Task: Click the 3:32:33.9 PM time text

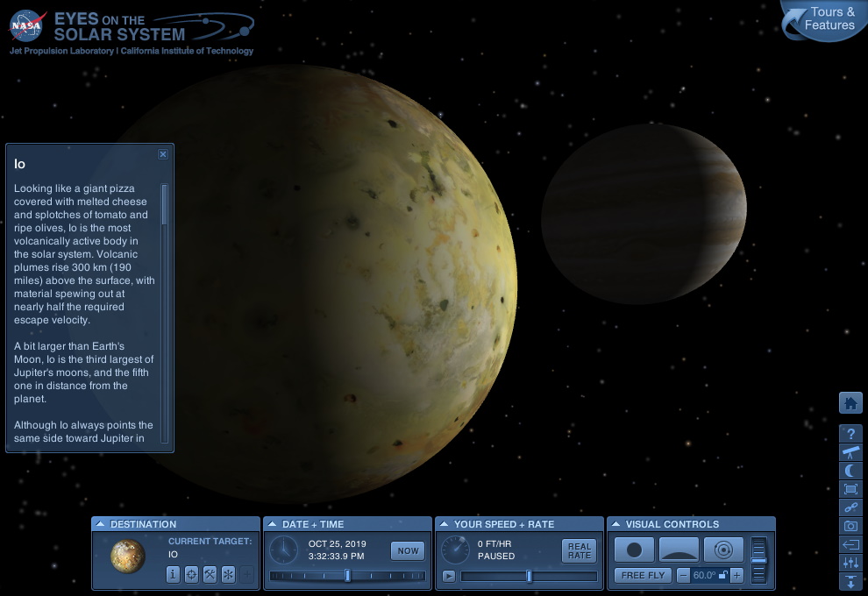Action: click(x=336, y=557)
